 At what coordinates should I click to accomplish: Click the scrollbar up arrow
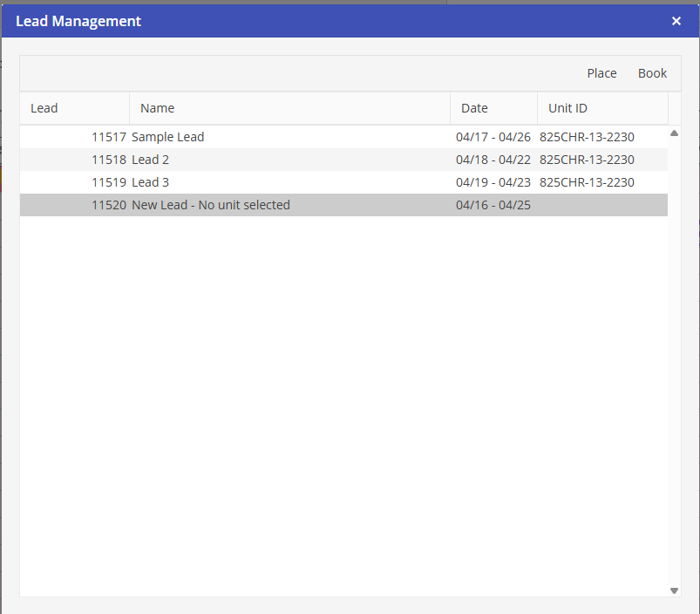click(x=674, y=133)
